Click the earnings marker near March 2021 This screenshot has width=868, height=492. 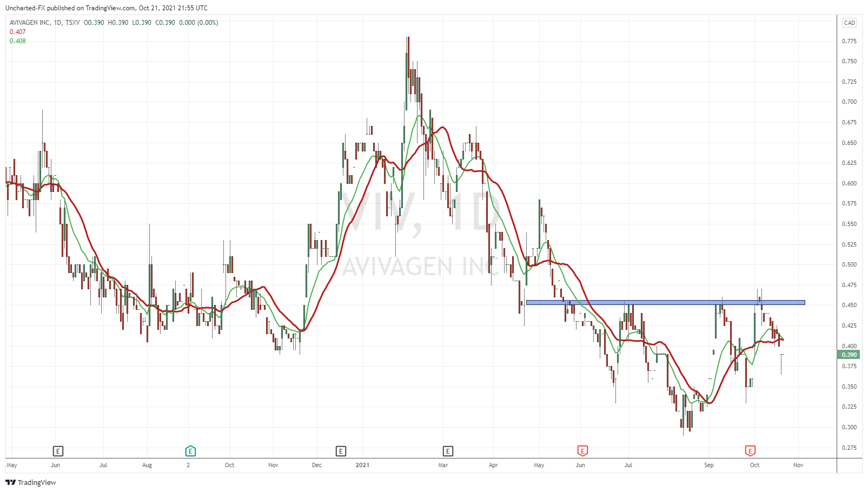448,451
